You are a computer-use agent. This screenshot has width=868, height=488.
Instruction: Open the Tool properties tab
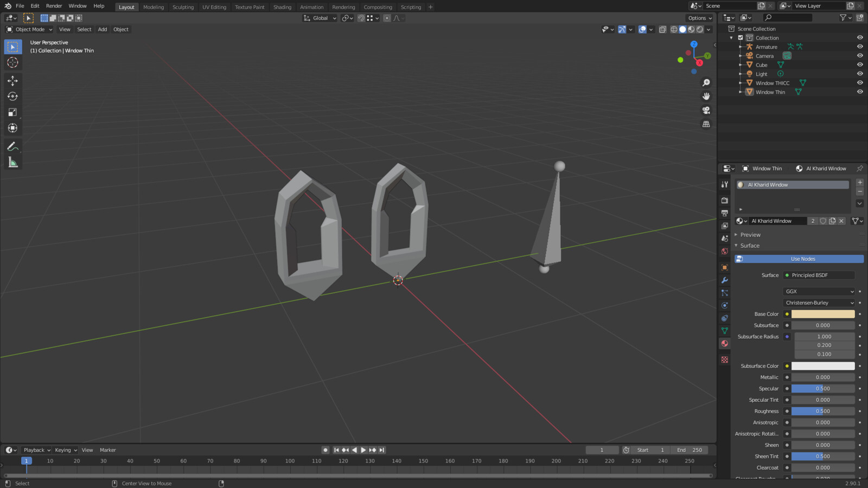click(725, 184)
